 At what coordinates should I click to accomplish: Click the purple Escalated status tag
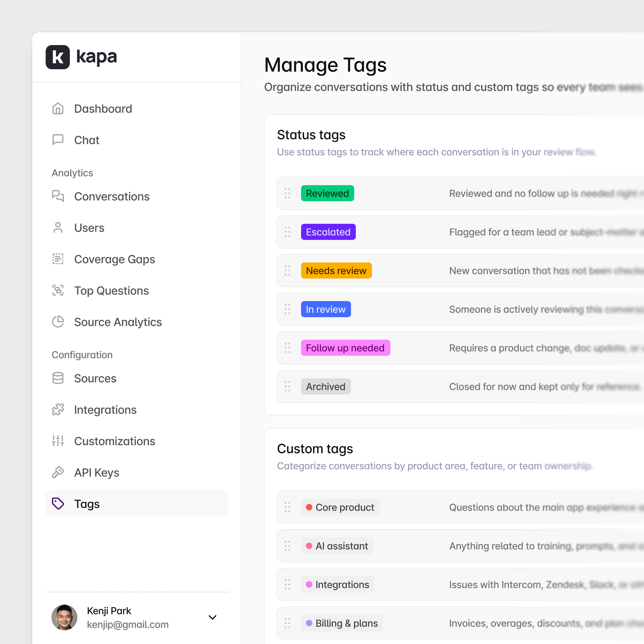pyautogui.click(x=328, y=232)
